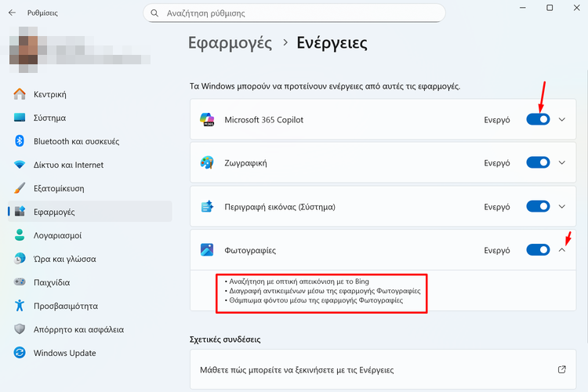The height and width of the screenshot is (392, 588).
Task: Open Bluetooth και συσκευές settings section
Action: pyautogui.click(x=76, y=141)
